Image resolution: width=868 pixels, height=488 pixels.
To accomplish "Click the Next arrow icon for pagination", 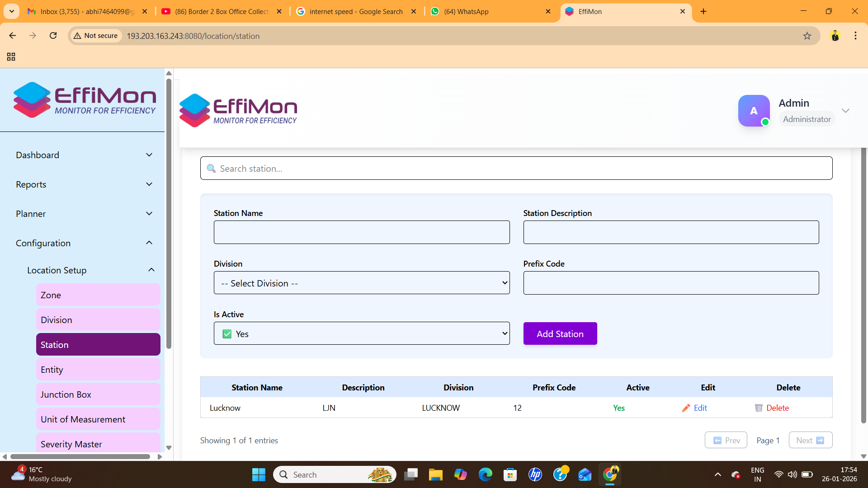I will 821,440.
